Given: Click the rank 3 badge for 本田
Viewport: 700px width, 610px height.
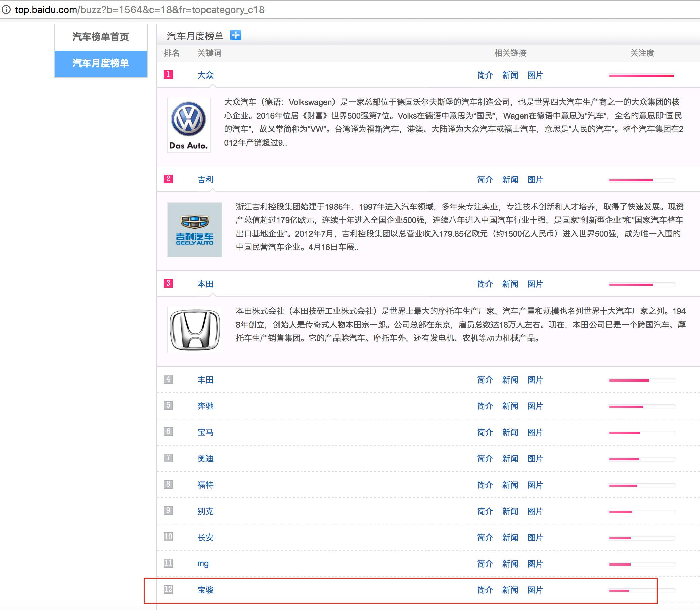Looking at the screenshot, I should coord(168,283).
